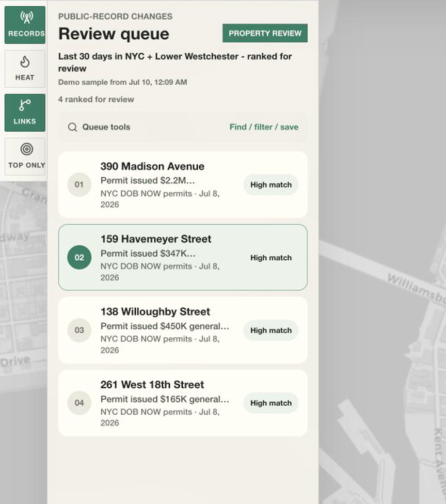Toggle the Heat layer button
The height and width of the screenshot is (504, 446).
[25, 69]
